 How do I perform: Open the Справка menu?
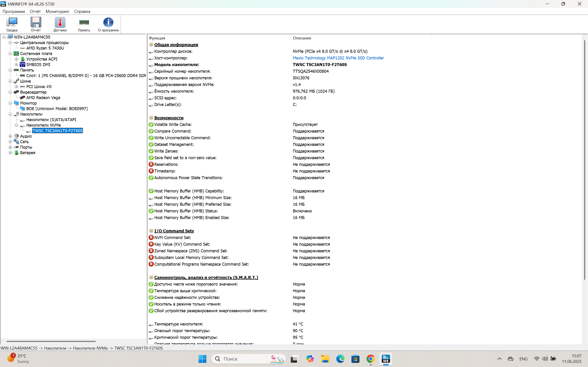(x=82, y=11)
